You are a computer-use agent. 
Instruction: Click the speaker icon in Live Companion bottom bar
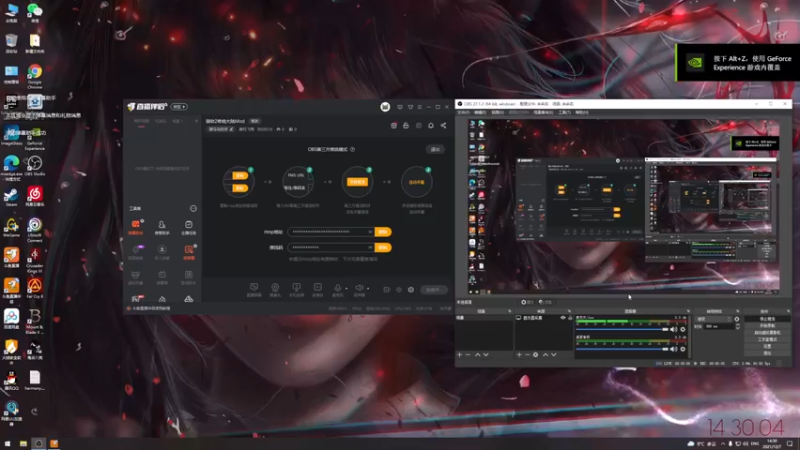coord(359,288)
